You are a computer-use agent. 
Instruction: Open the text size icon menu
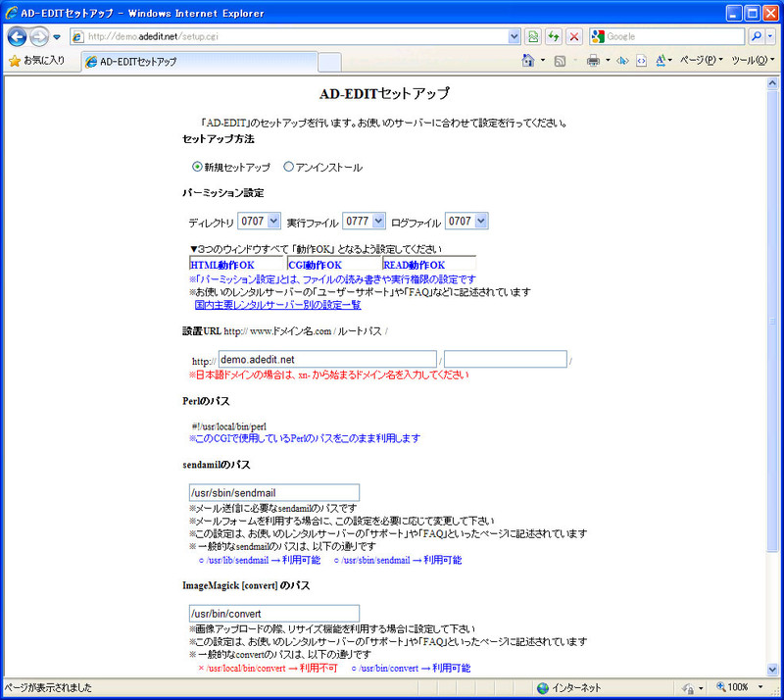click(x=663, y=61)
